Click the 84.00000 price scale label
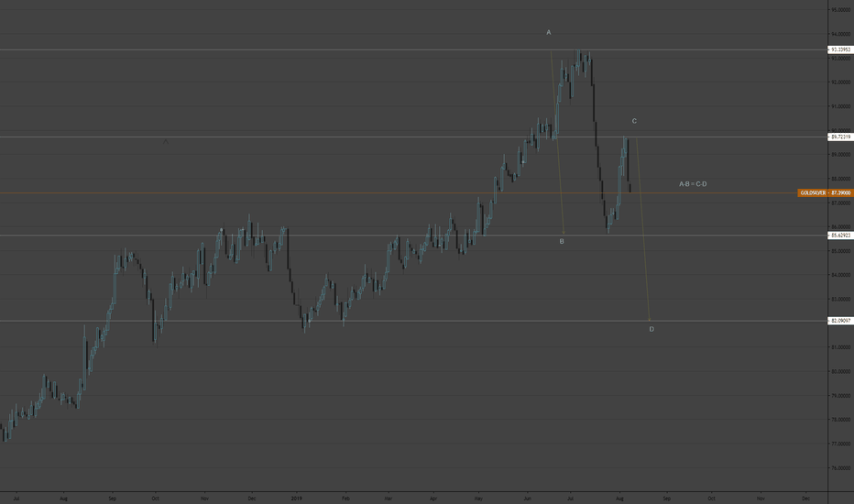This screenshot has height=504, width=854. (841, 275)
